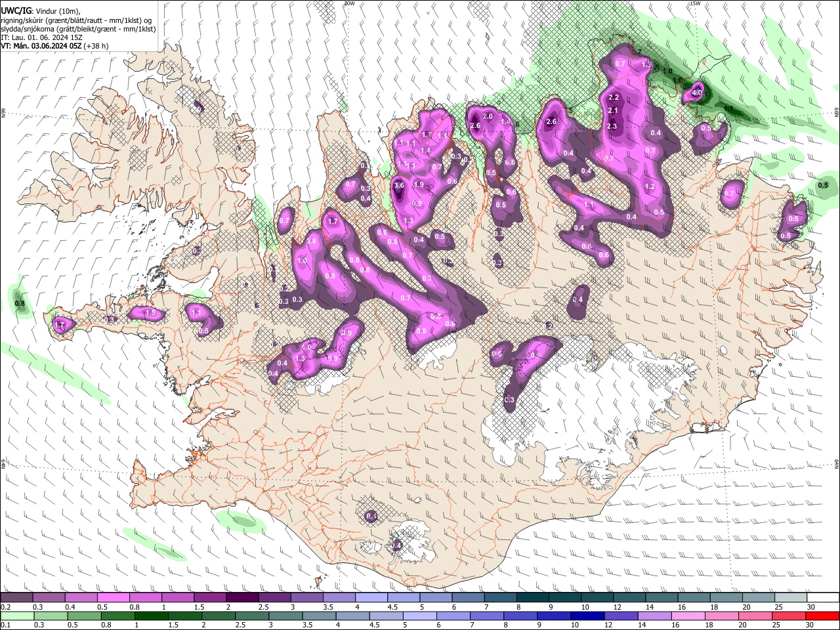The height and width of the screenshot is (630, 840).
Task: Select the light pink 16–18 rain swatch
Action: coord(688,616)
